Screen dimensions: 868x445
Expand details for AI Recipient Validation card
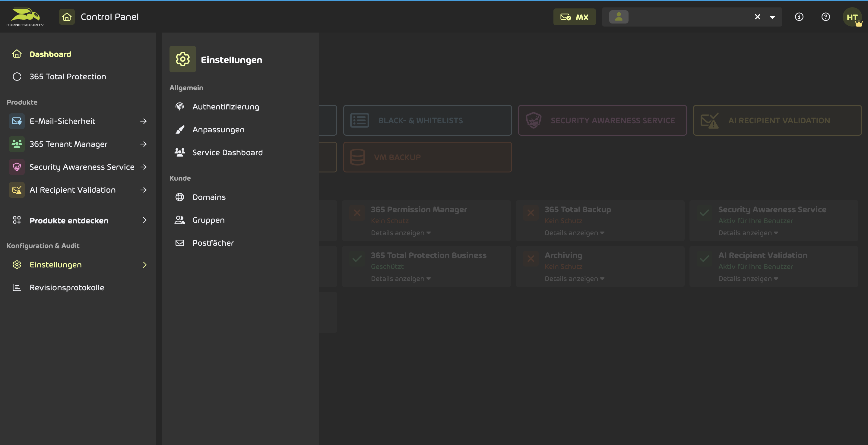(748, 279)
